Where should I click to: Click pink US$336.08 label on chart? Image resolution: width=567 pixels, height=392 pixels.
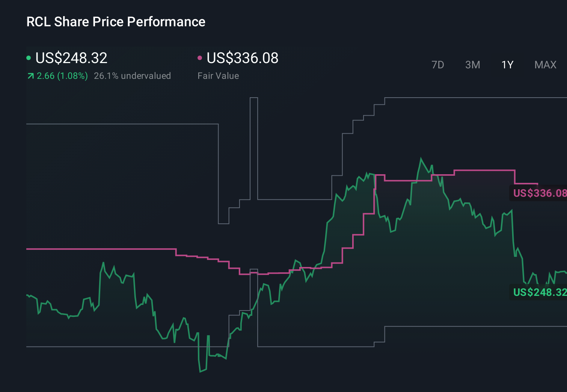click(x=539, y=193)
